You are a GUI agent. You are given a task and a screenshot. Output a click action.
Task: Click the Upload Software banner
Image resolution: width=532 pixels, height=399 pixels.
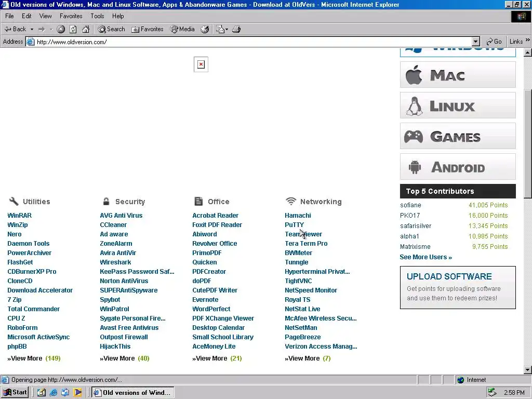[458, 287]
